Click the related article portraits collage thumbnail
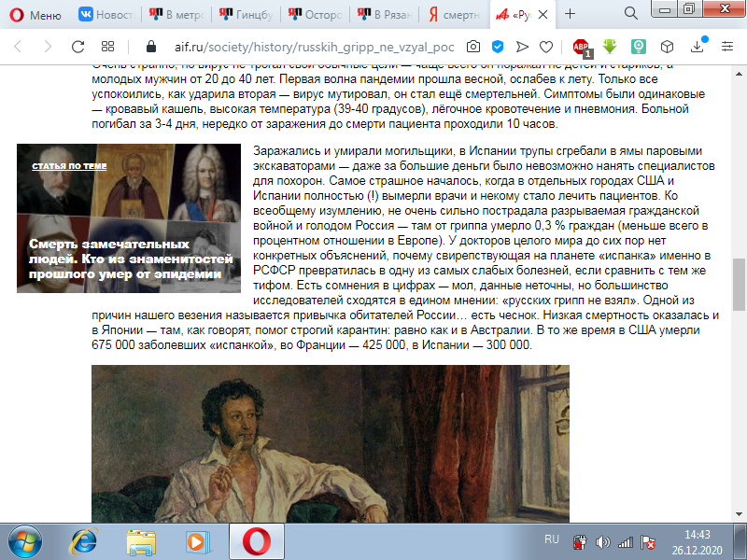Screen dimensions: 747x560 pyautogui.click(x=129, y=218)
